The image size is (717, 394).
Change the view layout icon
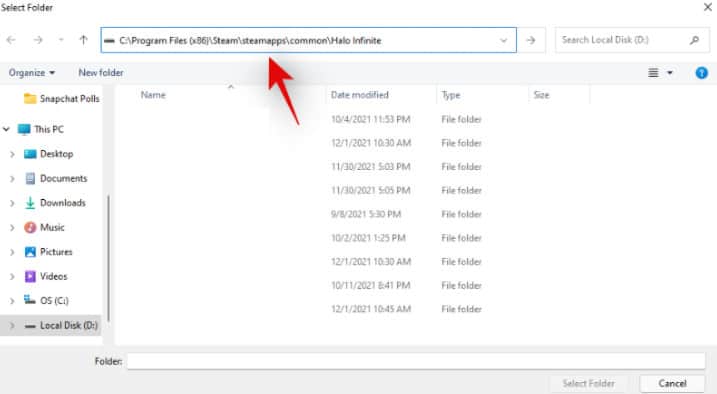[653, 73]
